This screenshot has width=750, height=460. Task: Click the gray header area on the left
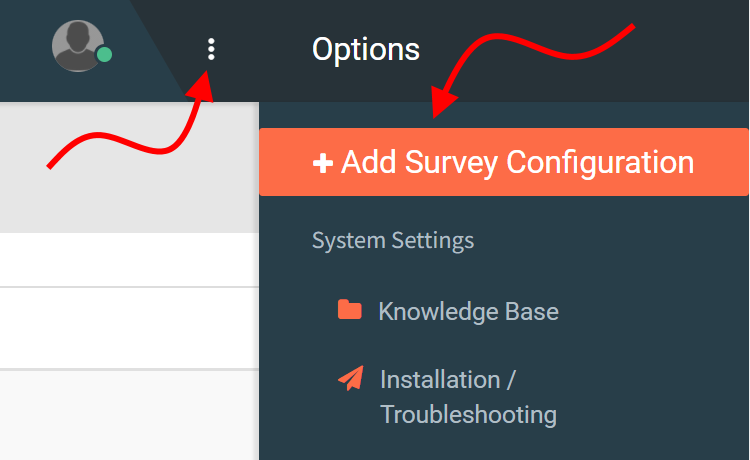(x=129, y=167)
